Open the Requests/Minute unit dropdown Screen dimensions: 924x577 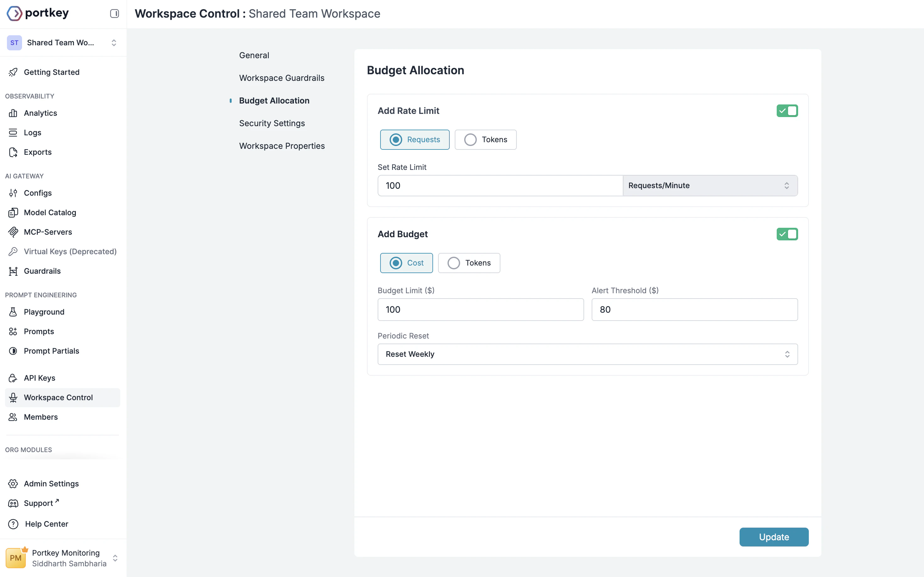[709, 186]
